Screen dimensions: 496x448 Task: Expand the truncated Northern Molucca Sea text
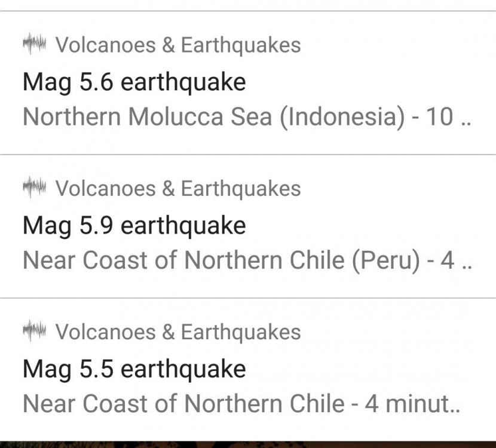248,116
